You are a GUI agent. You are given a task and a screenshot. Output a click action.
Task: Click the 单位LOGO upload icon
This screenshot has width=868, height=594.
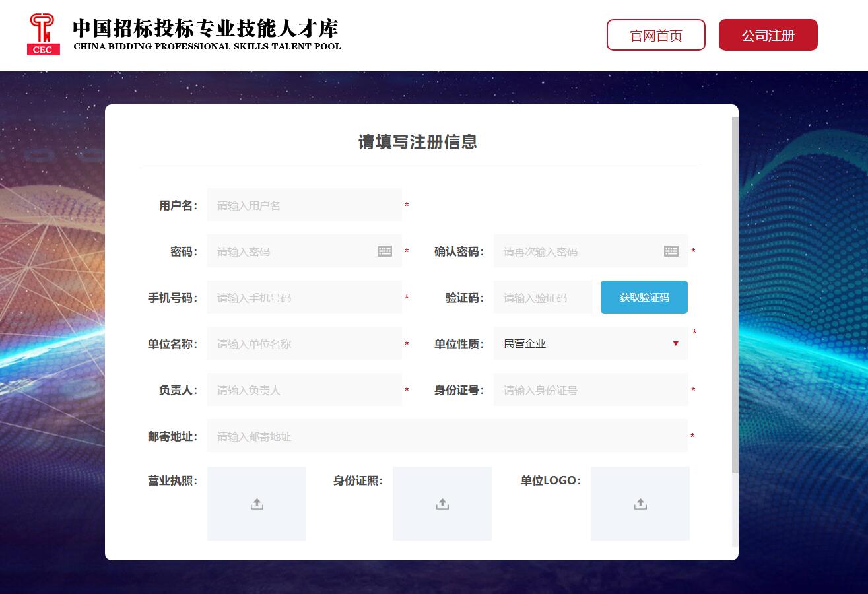click(640, 504)
